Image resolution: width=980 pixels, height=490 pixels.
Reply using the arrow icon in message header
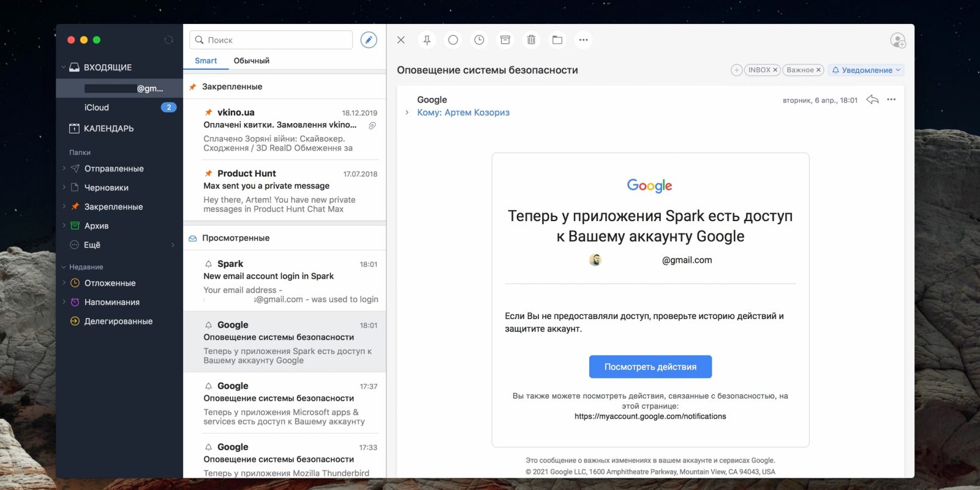click(873, 99)
